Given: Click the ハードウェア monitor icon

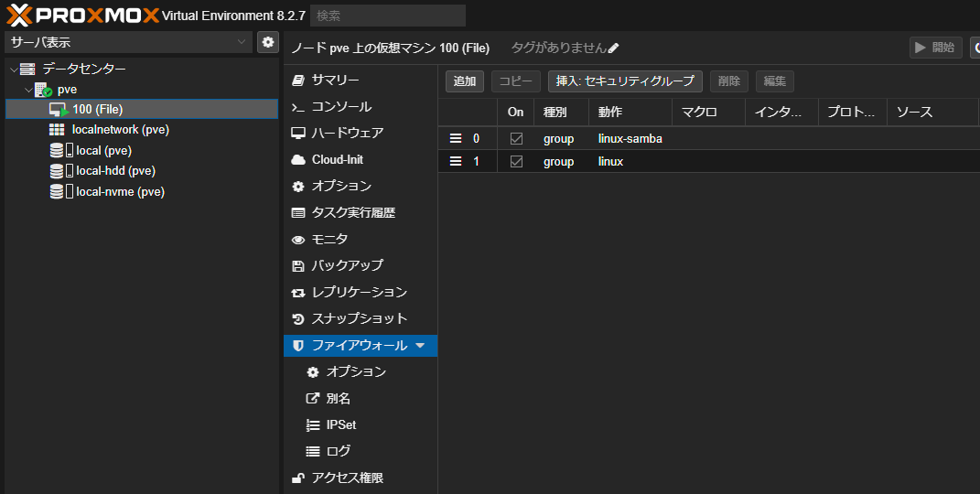Looking at the screenshot, I should [x=298, y=133].
